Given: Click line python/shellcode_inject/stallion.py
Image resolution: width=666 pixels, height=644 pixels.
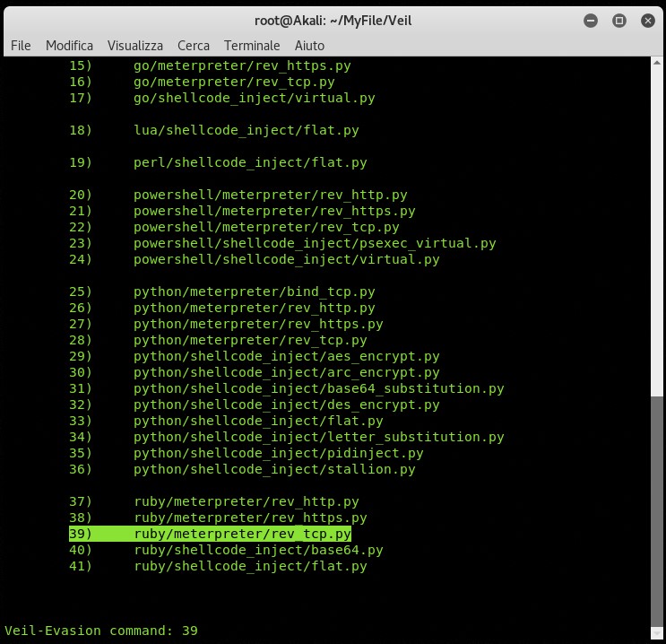Looking at the screenshot, I should click(274, 470).
